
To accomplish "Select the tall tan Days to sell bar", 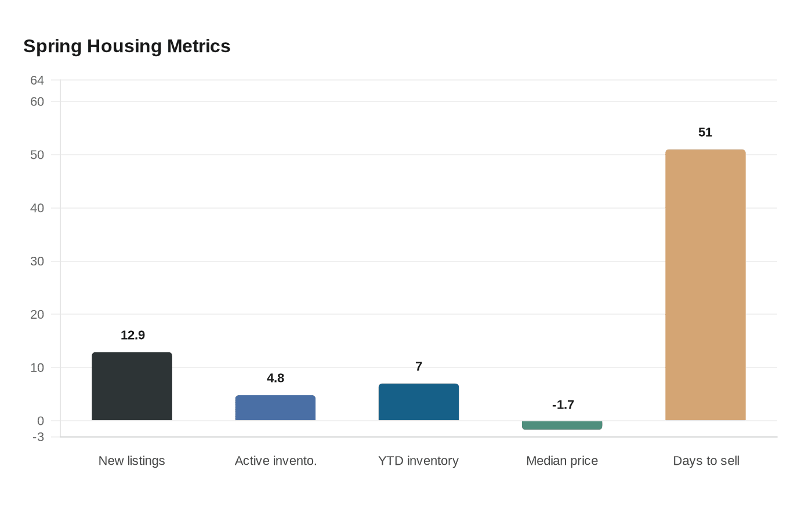I will click(705, 285).
